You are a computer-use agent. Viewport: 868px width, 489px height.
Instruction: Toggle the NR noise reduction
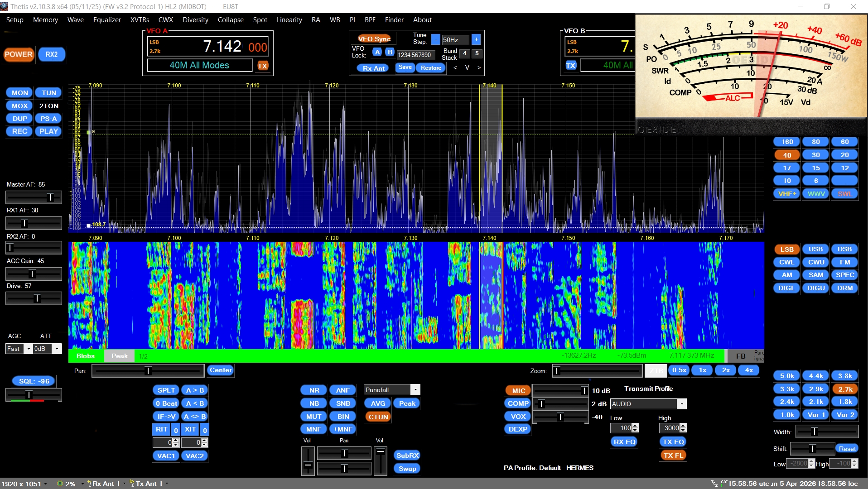pos(314,390)
